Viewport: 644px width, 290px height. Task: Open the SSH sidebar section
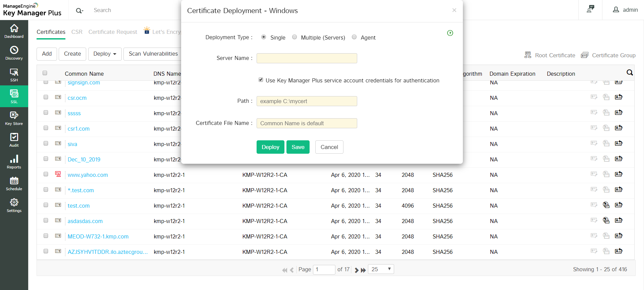tap(14, 75)
